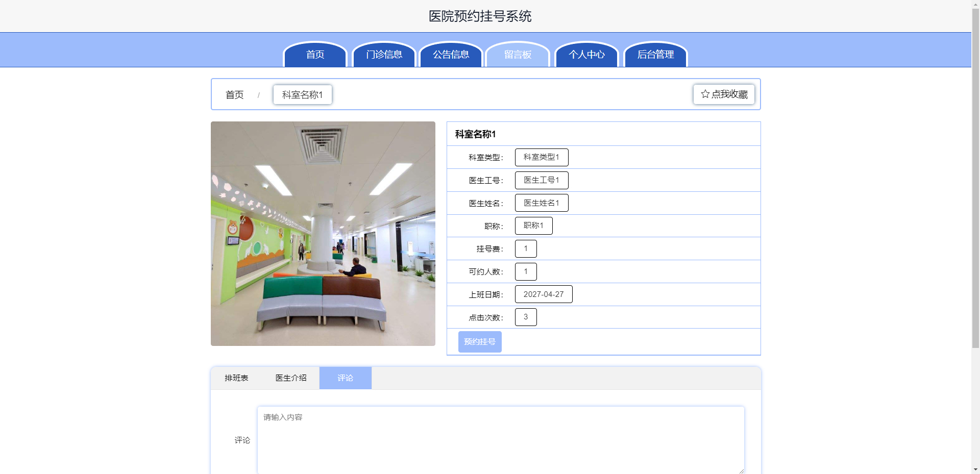Switch to the 医生介绍 tab
Screen dimensions: 980x474
[x=291, y=378]
